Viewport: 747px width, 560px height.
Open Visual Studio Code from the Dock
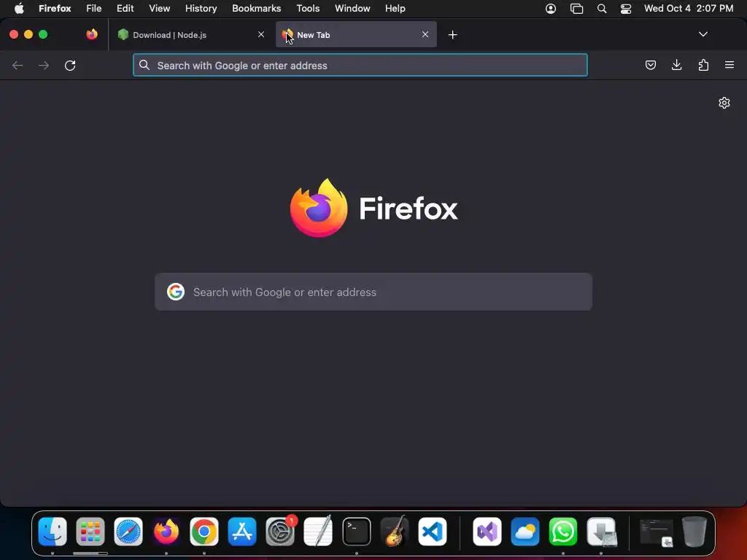pyautogui.click(x=433, y=532)
